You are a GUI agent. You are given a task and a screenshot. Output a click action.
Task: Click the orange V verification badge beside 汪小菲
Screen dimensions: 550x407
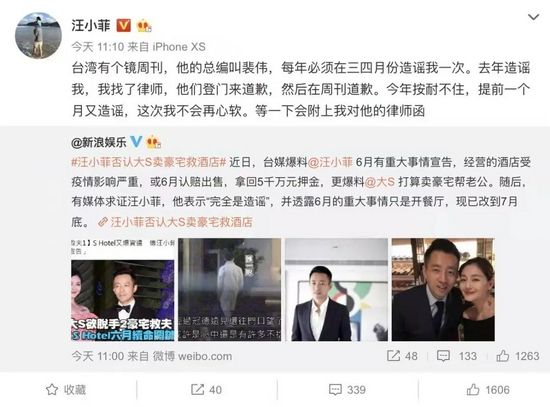pos(123,26)
